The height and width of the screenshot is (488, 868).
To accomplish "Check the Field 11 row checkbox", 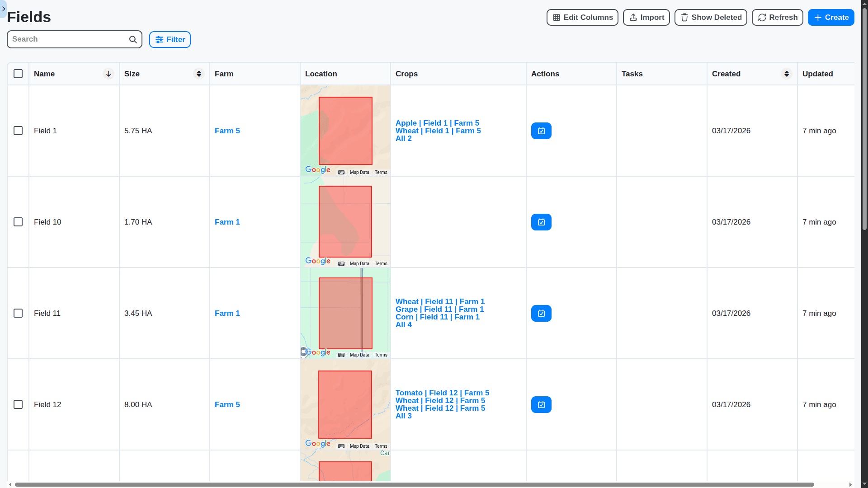I will coord(18,314).
